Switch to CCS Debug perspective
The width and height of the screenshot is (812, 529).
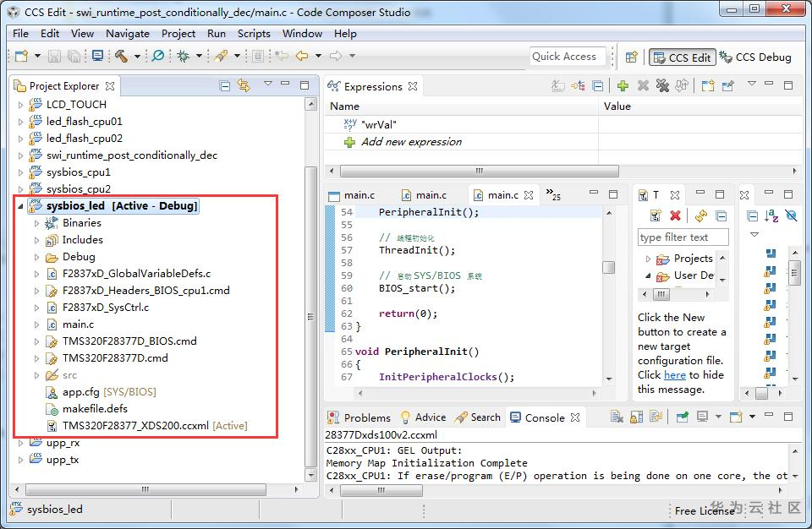[x=755, y=57]
